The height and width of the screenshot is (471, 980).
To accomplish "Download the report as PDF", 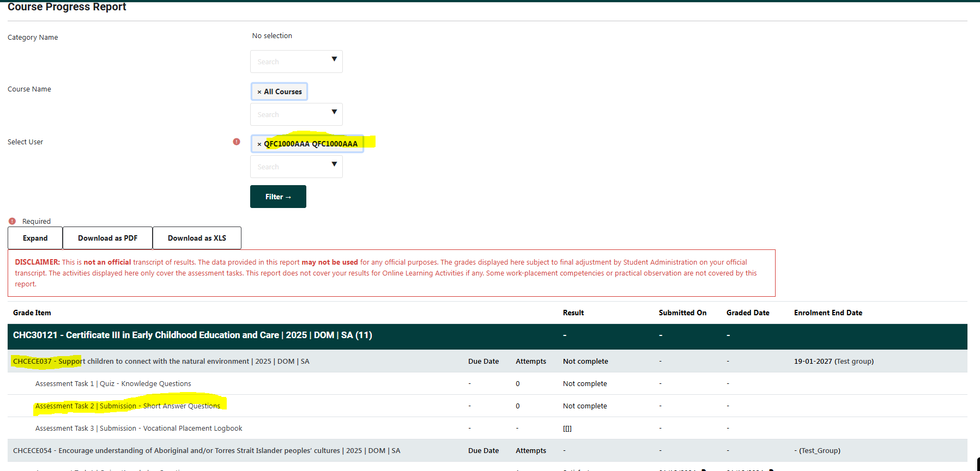I will point(107,238).
